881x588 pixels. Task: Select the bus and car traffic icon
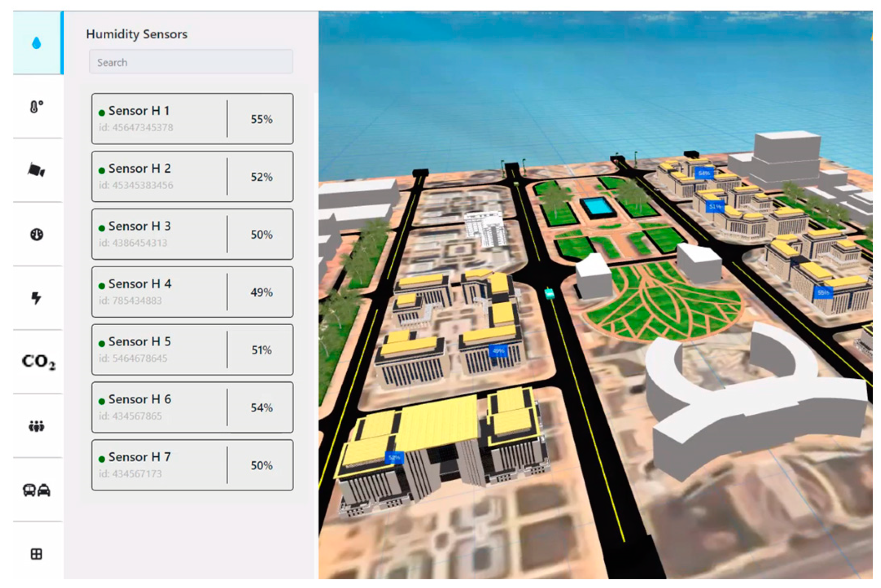[36, 490]
